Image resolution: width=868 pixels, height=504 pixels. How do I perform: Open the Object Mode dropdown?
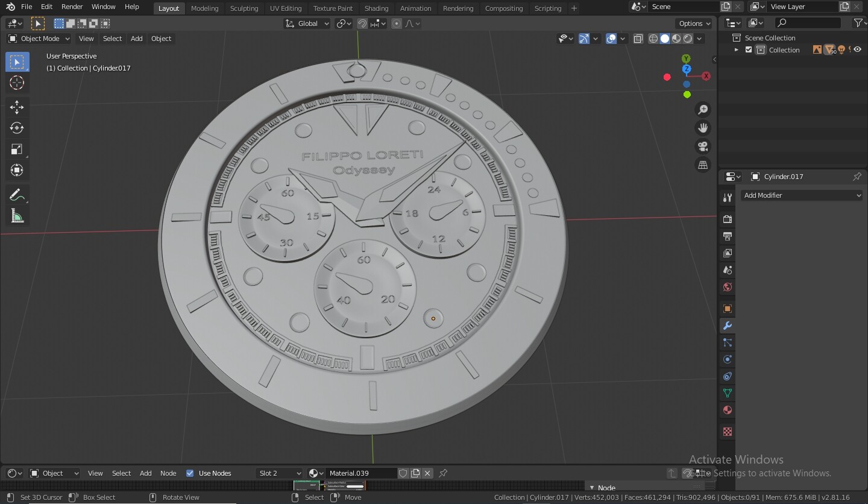click(39, 39)
